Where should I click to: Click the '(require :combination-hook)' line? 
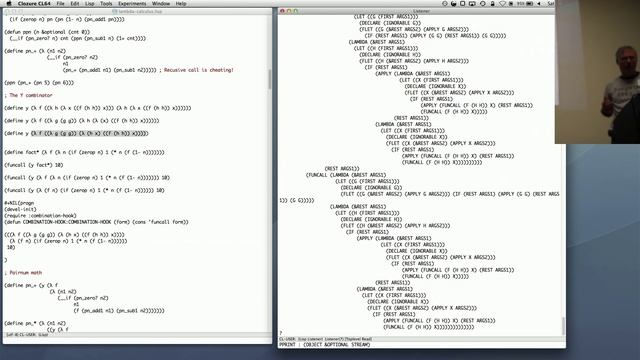point(40,216)
